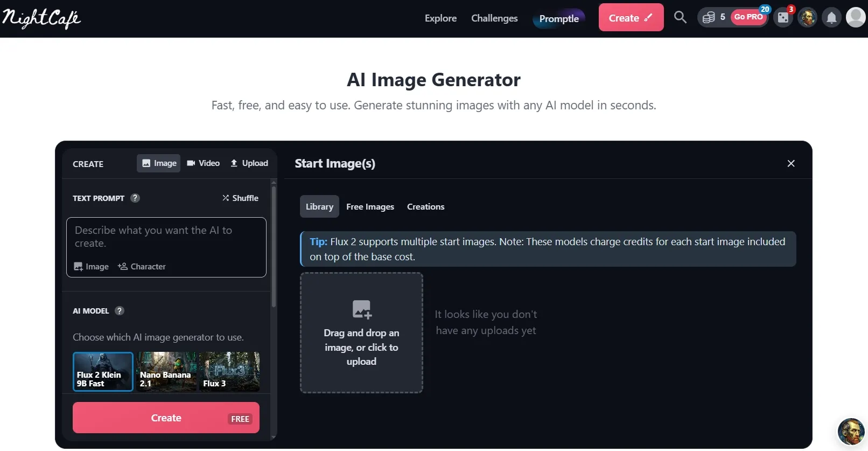Open the floating chat avatar bubble
The width and height of the screenshot is (868, 451).
[x=851, y=432]
